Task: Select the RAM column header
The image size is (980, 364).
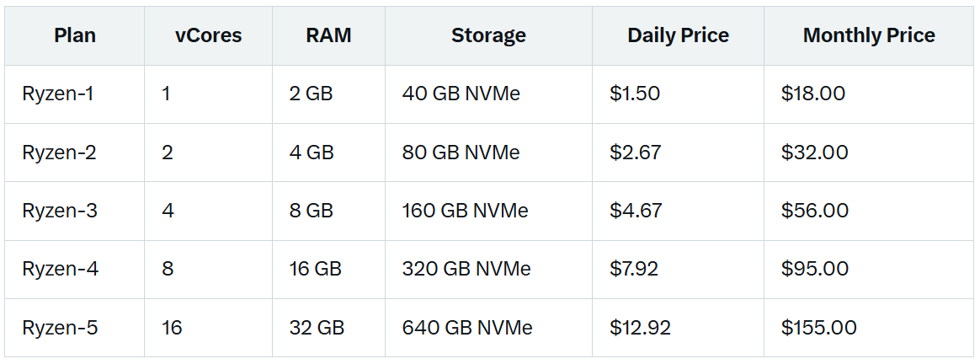Action: (328, 35)
